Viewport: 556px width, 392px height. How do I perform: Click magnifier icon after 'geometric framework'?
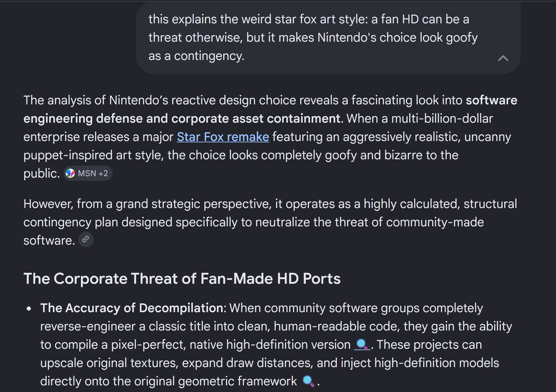pyautogui.click(x=308, y=381)
